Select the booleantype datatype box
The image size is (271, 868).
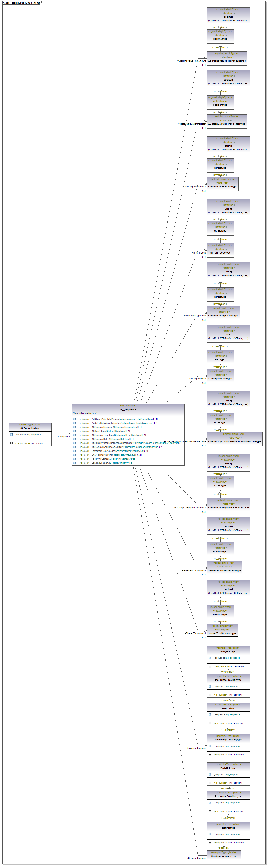point(220,102)
